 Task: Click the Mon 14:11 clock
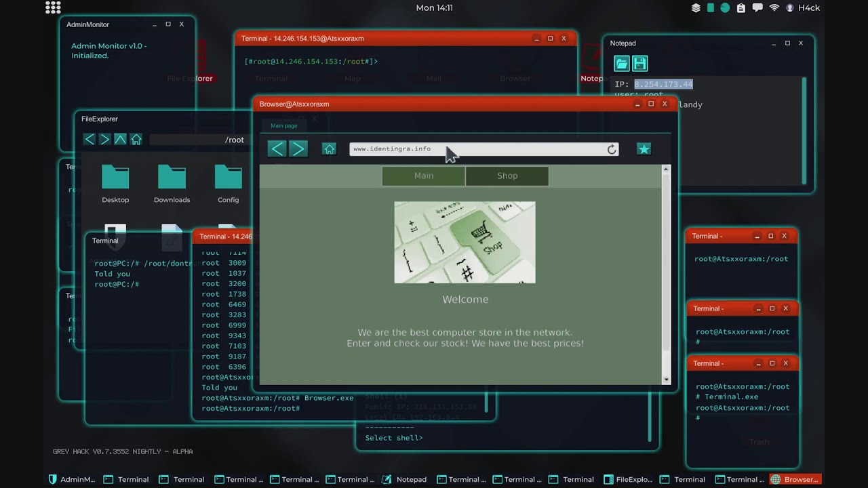[434, 8]
